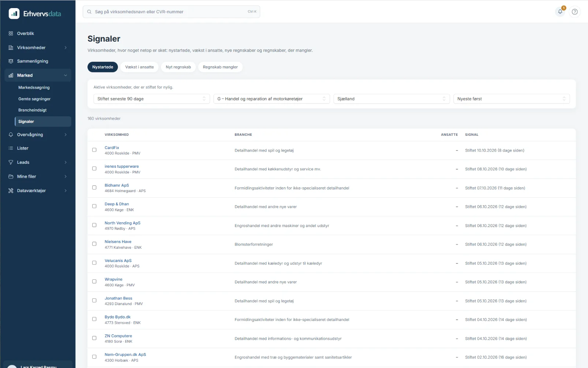Click the Dataværktøjer tools icon

(11, 191)
